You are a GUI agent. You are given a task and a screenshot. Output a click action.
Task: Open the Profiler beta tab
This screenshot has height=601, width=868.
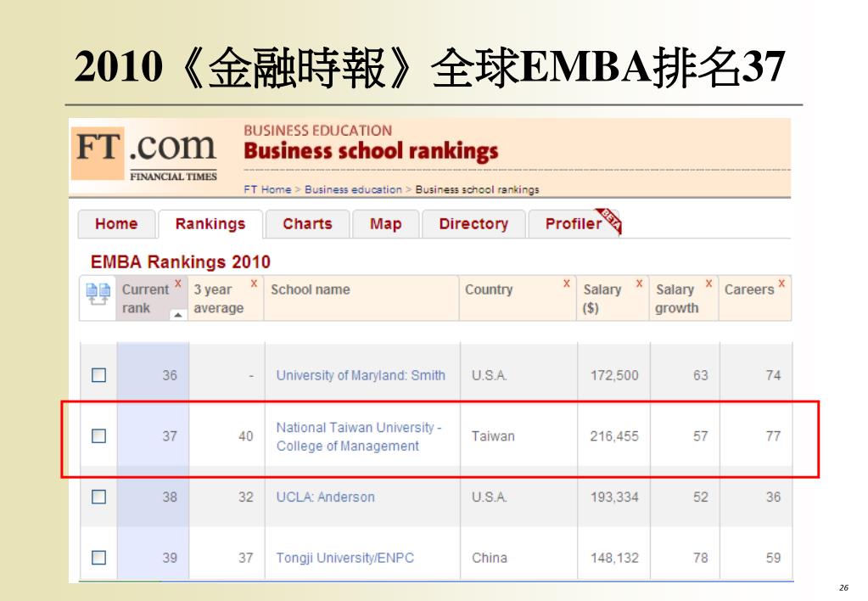pos(574,224)
